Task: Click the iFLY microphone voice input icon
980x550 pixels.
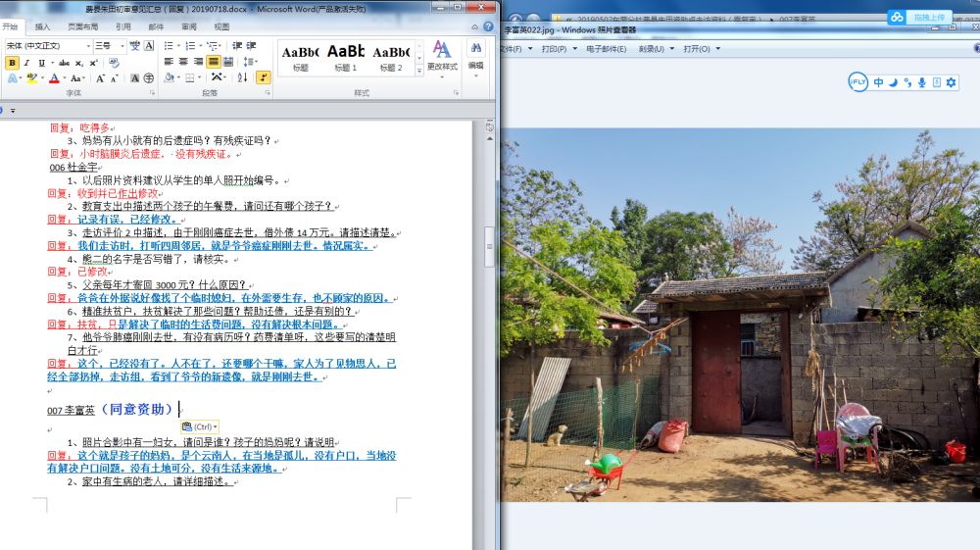Action: [x=922, y=82]
